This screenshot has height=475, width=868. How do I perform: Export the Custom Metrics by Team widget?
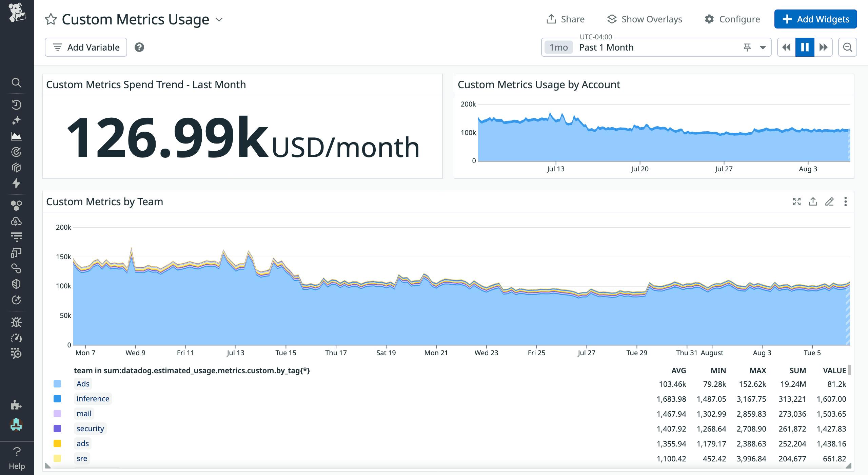(x=813, y=202)
